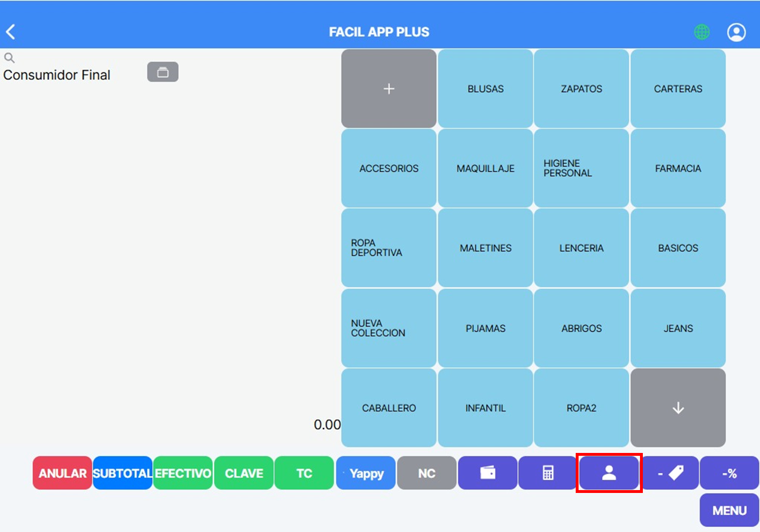Select the MALETINES category
This screenshot has width=760, height=532.
click(485, 248)
